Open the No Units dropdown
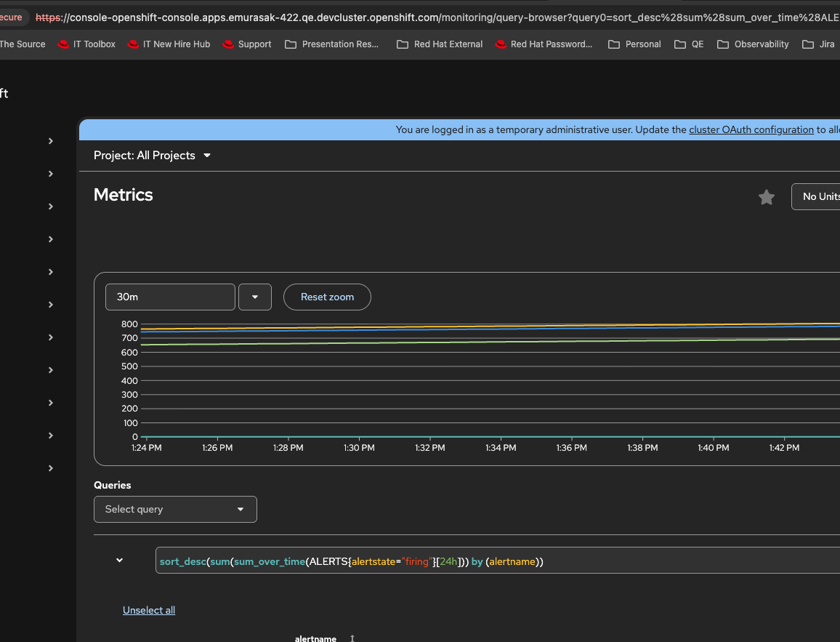This screenshot has width=840, height=642. [817, 196]
